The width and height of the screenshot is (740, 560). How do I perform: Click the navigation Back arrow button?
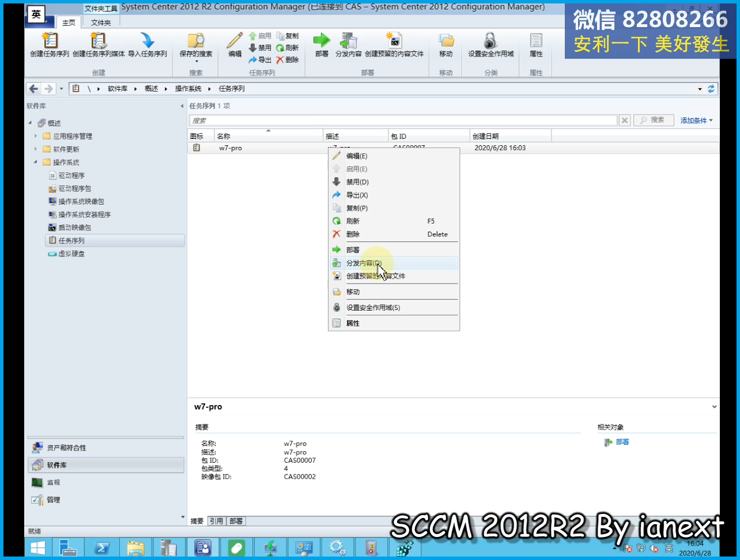pos(33,89)
